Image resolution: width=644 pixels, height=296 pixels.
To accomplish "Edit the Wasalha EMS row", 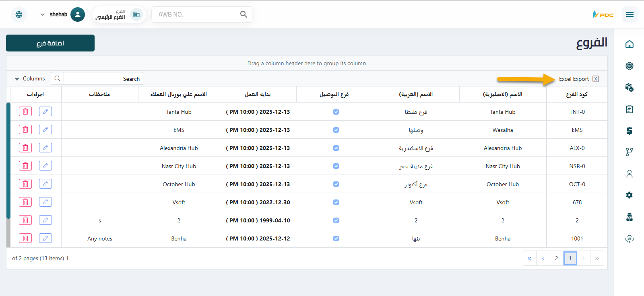I will point(45,129).
